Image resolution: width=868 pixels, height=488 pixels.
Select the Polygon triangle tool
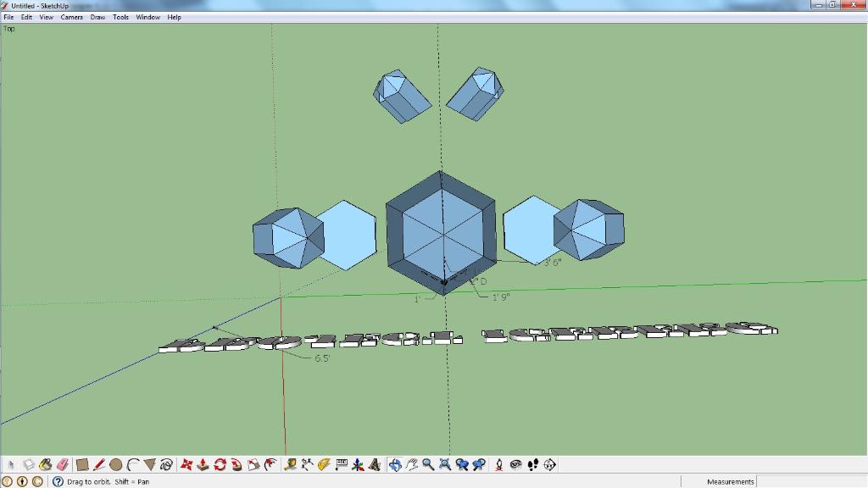(x=149, y=465)
